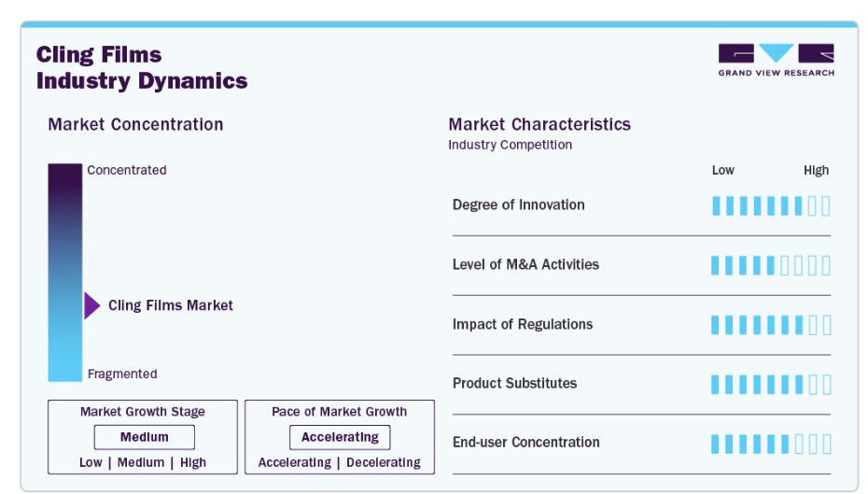Image resolution: width=868 pixels, height=494 pixels.
Task: Choose the High market growth stage option
Action: [193, 462]
